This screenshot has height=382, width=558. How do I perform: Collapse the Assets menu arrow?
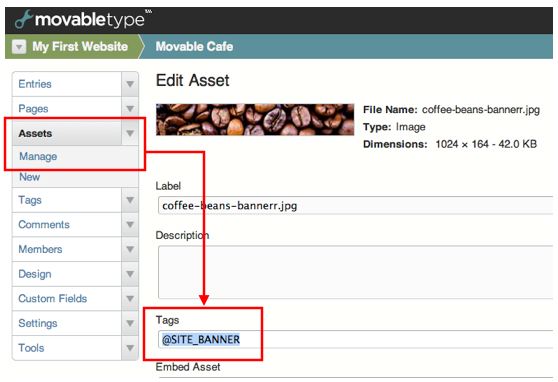[130, 133]
